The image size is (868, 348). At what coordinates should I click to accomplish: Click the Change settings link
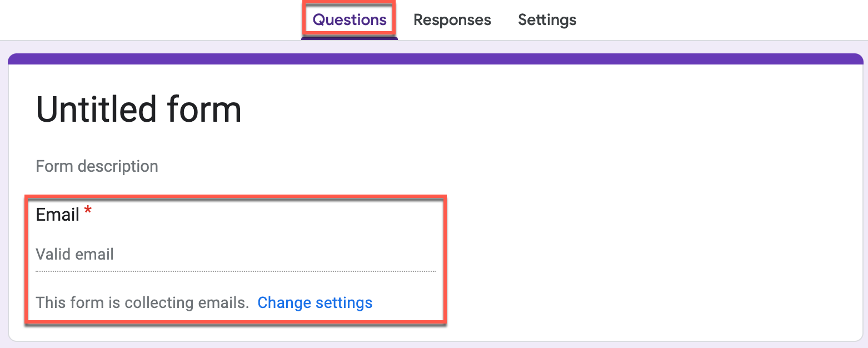pyautogui.click(x=315, y=302)
